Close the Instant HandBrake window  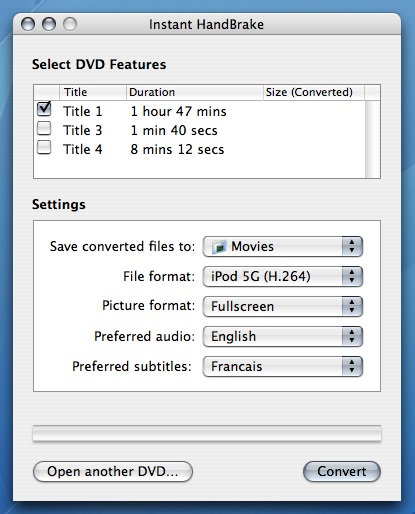click(28, 24)
